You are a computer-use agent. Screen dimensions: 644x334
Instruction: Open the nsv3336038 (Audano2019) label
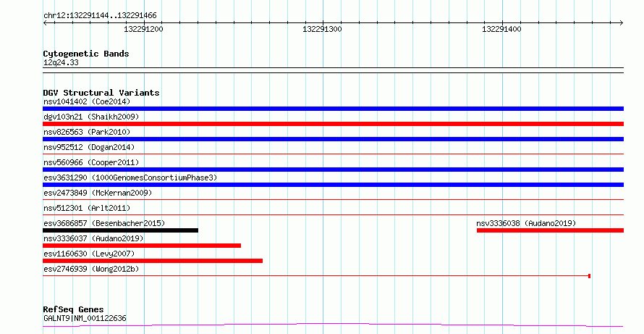point(526,223)
